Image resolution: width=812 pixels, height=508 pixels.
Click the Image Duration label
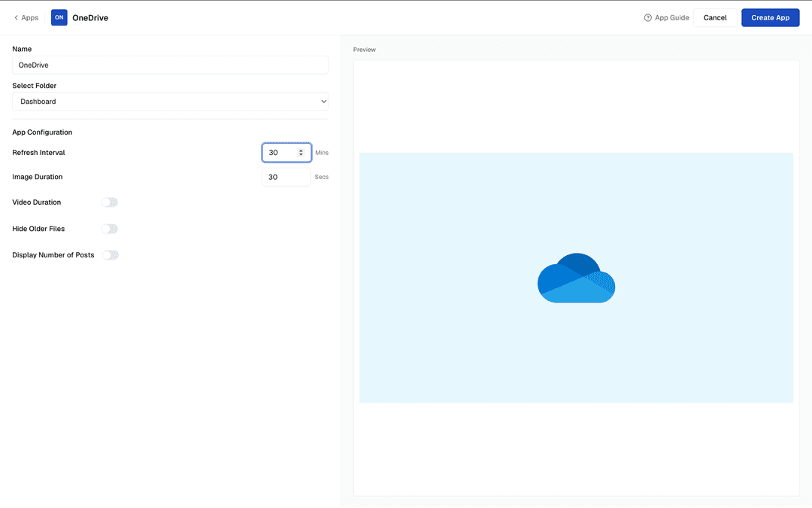click(38, 177)
